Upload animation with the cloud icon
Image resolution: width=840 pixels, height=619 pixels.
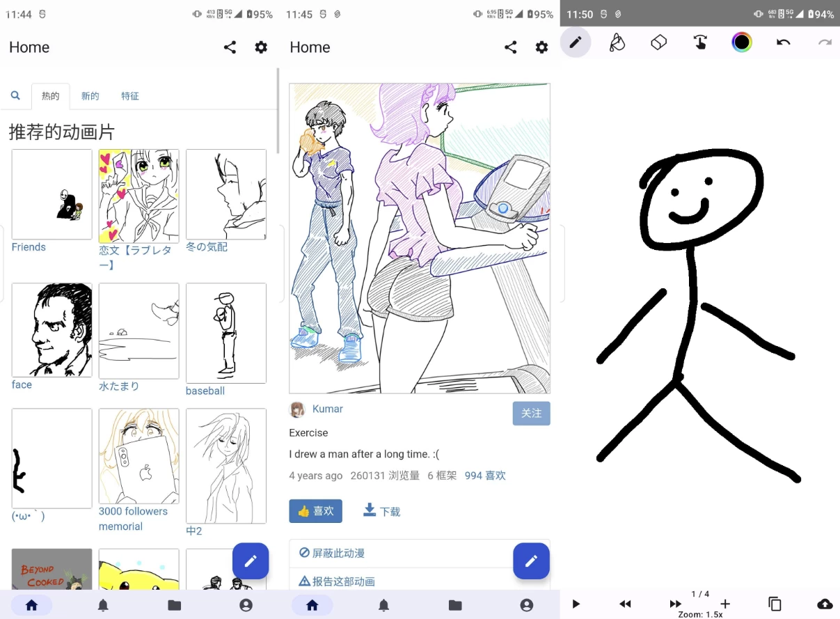coord(825,604)
